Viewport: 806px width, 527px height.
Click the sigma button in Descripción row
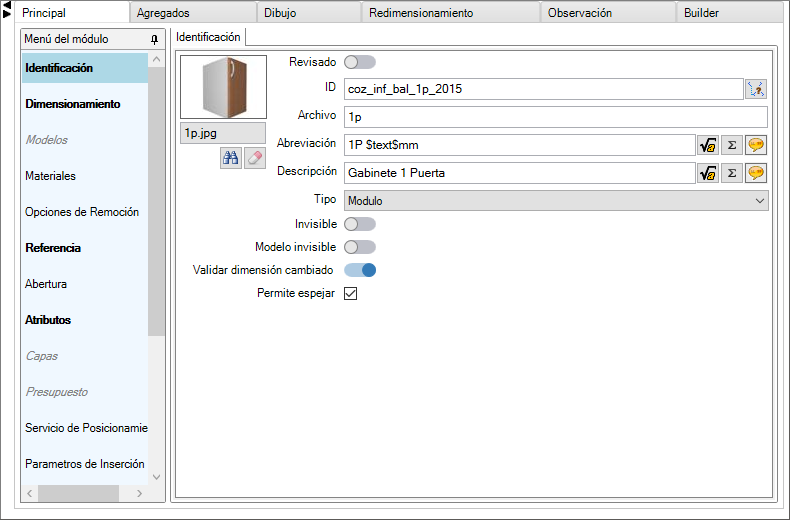click(x=731, y=173)
